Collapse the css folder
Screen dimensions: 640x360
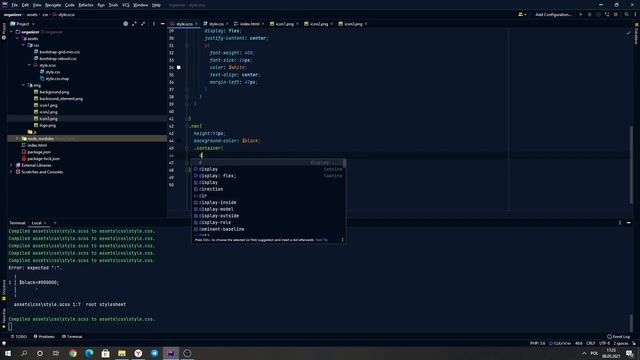pyautogui.click(x=24, y=45)
